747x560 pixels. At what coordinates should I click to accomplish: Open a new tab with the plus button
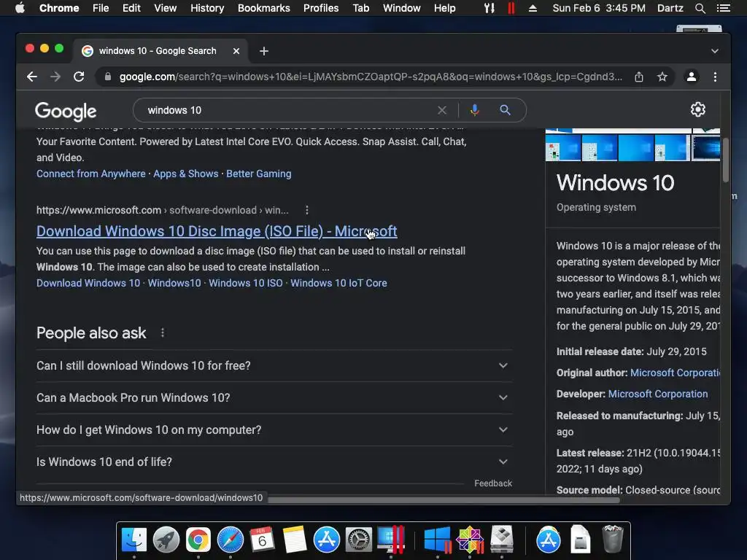264,51
